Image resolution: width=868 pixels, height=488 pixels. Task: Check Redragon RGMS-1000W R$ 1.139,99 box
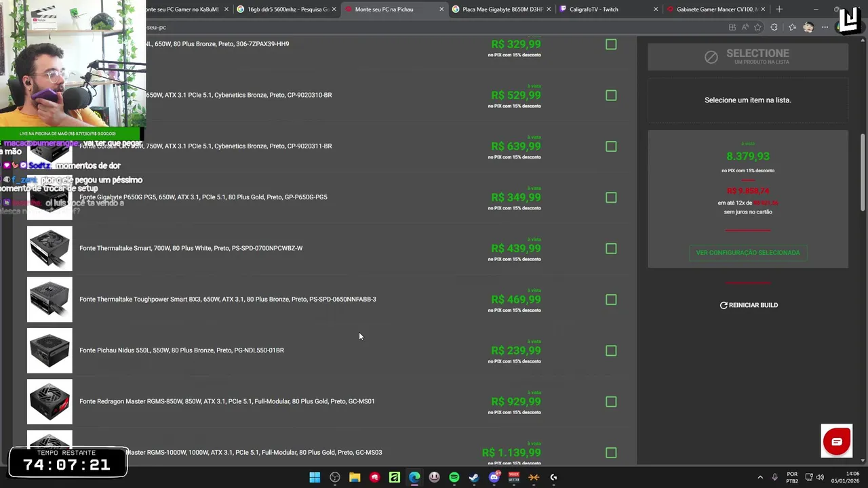click(611, 453)
